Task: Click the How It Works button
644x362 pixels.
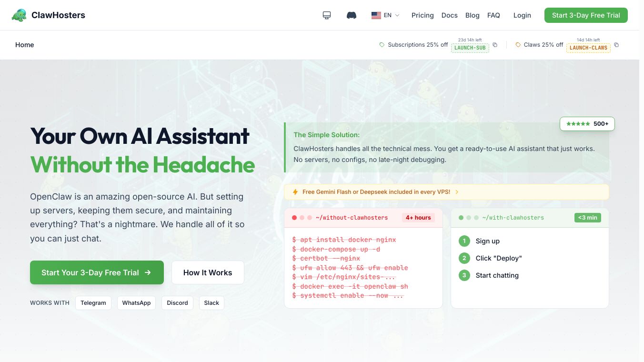Action: [x=208, y=272]
